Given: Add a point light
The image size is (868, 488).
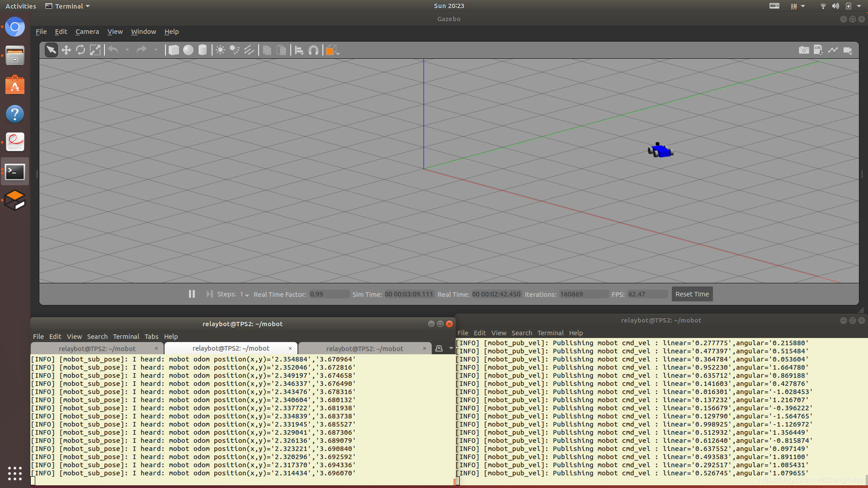Looking at the screenshot, I should point(220,50).
